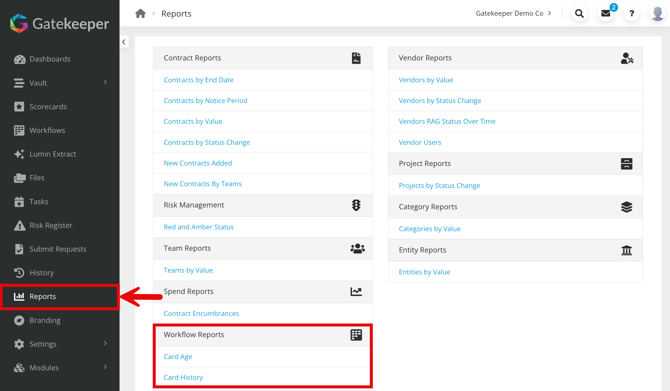This screenshot has height=391, width=670.
Task: Click the Workflow Reports board icon
Action: click(356, 335)
